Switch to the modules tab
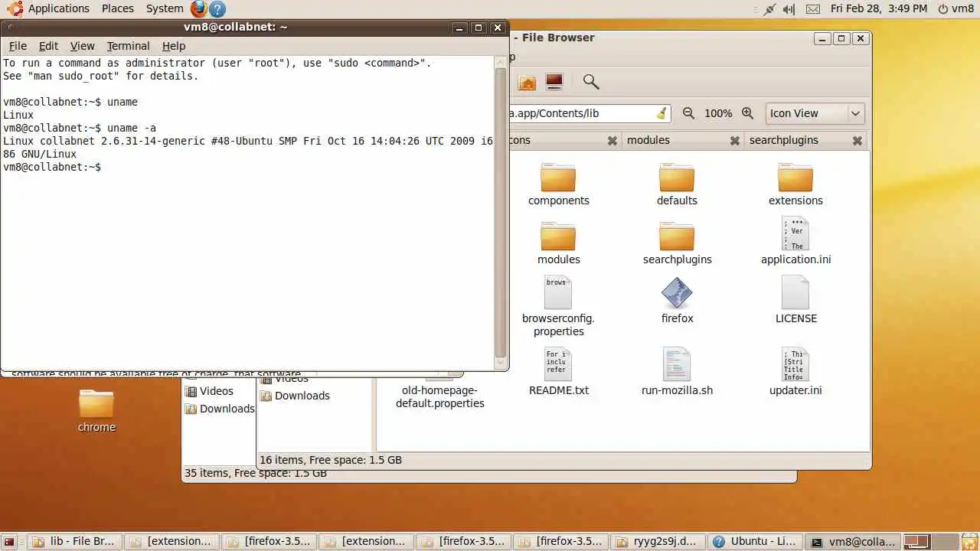980x551 pixels. pos(648,140)
